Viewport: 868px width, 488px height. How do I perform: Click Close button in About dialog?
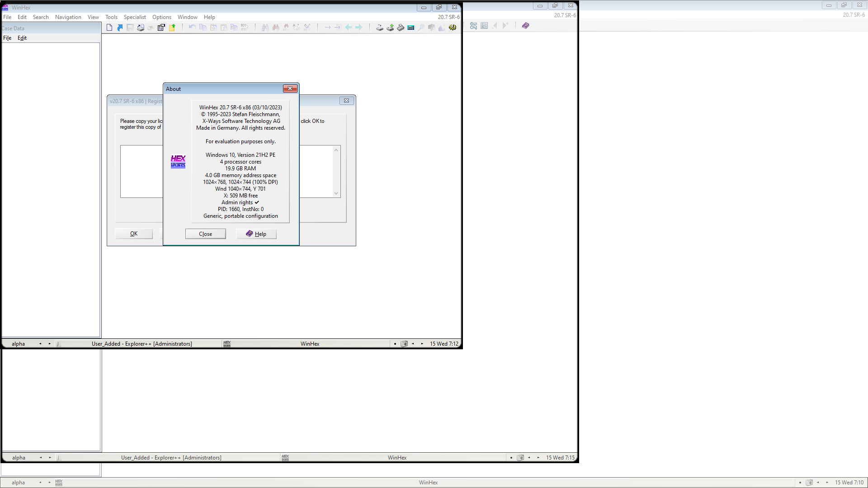[x=205, y=234]
